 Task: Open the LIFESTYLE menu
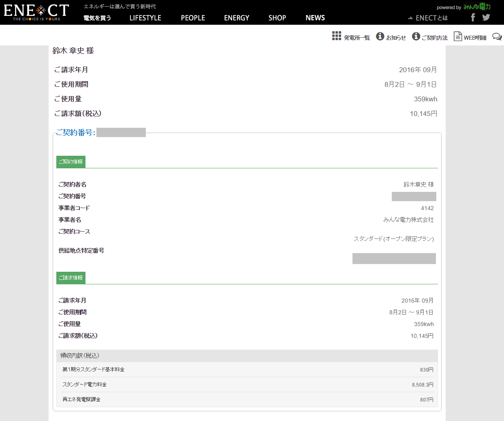145,18
